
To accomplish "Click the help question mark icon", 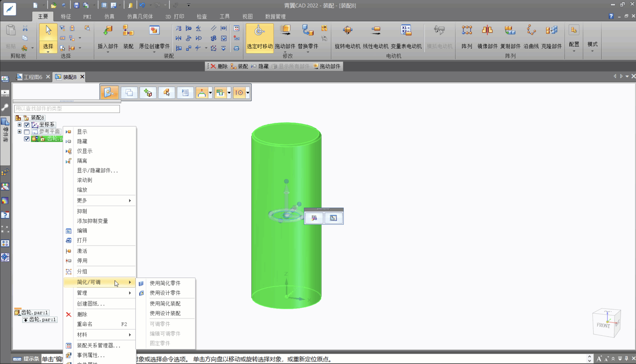I will tap(611, 16).
